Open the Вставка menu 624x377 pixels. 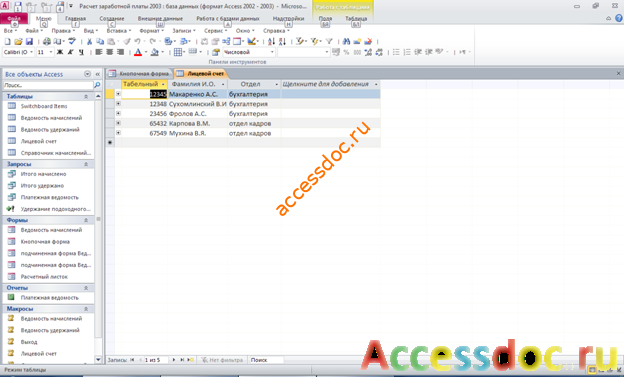118,31
